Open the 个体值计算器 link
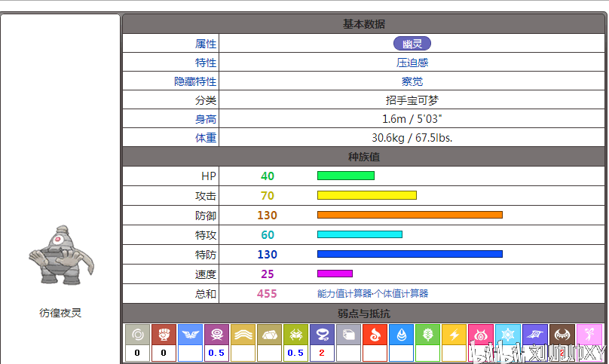This screenshot has width=609, height=364. tap(401, 294)
